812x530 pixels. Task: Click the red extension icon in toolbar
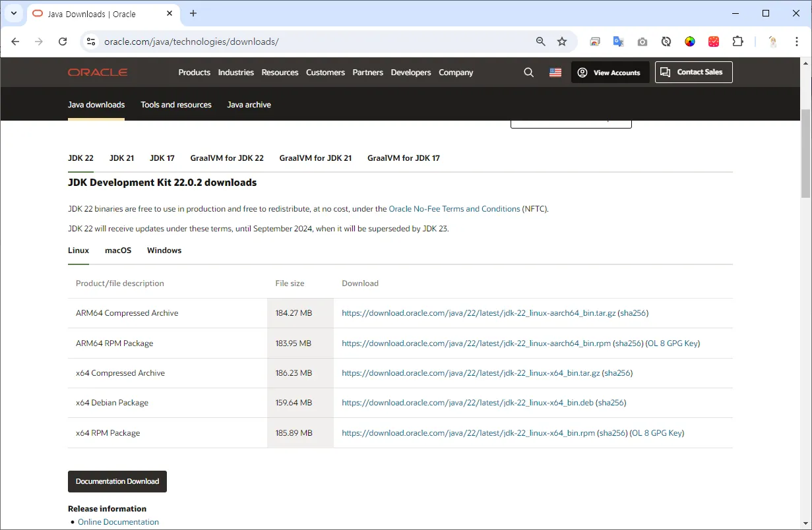[714, 42]
